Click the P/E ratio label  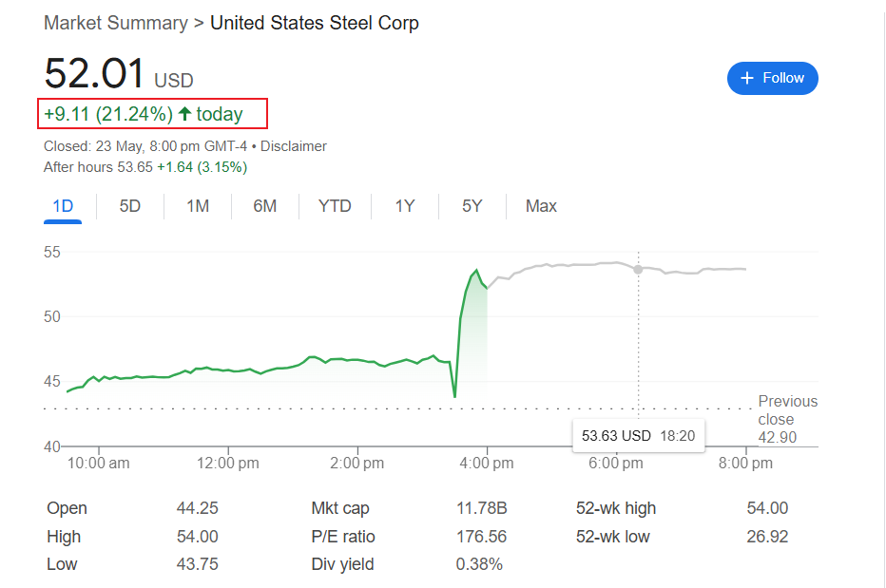[x=342, y=537]
